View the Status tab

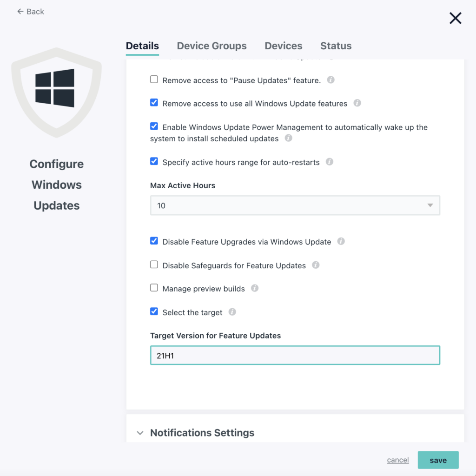336,46
